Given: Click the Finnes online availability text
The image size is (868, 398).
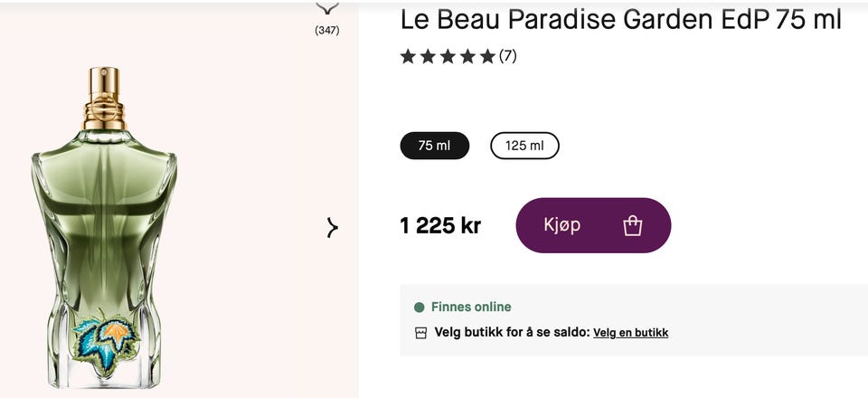Looking at the screenshot, I should pos(471,307).
